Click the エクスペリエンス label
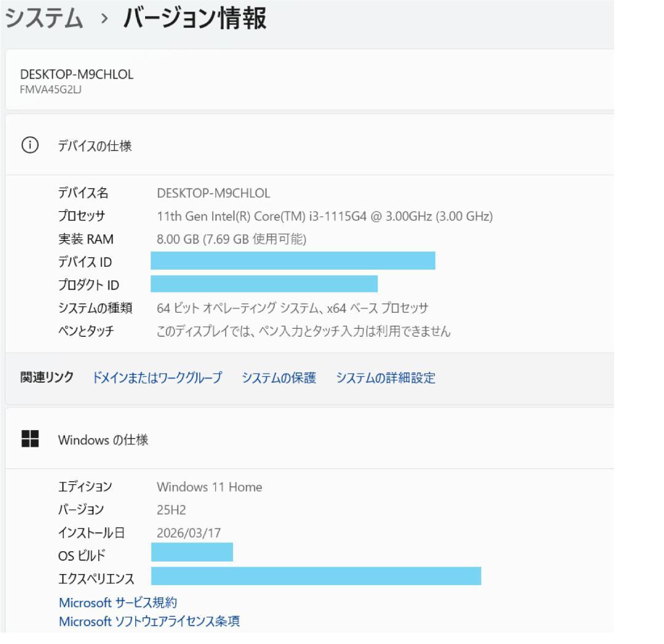 point(96,578)
